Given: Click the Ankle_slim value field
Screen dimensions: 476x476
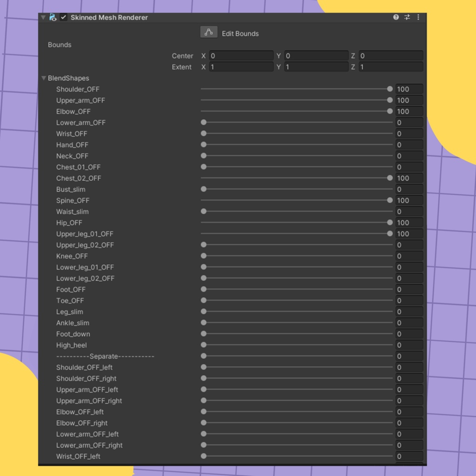Looking at the screenshot, I should click(x=409, y=323).
